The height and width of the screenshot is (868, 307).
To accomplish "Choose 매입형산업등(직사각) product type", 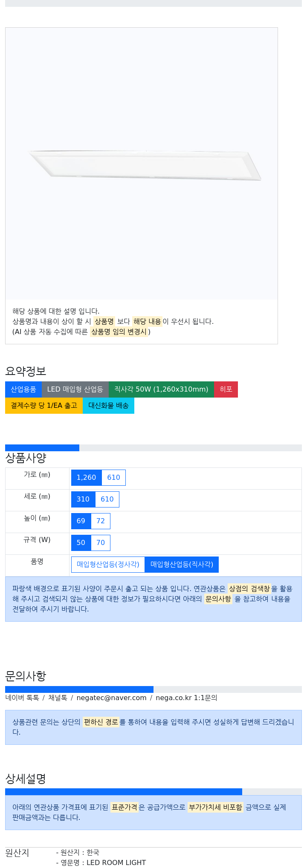I will tap(182, 565).
